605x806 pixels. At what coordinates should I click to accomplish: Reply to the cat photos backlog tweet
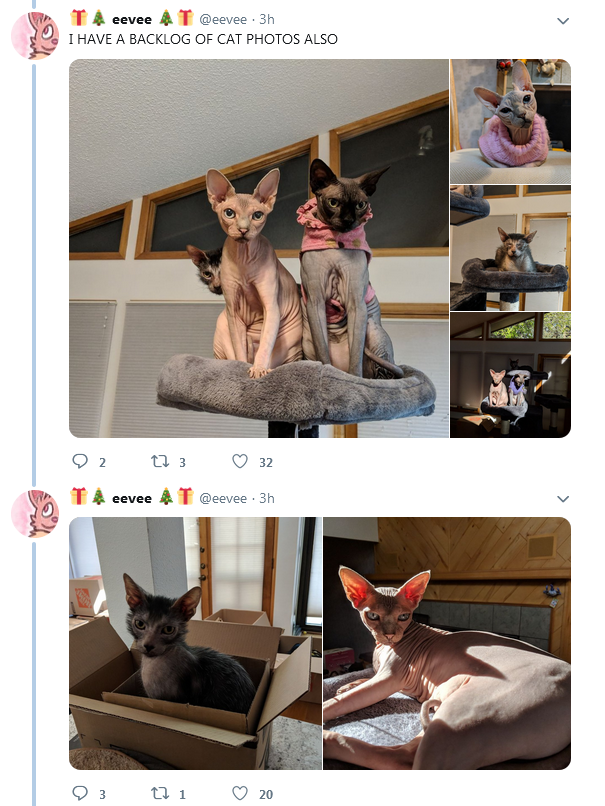80,461
